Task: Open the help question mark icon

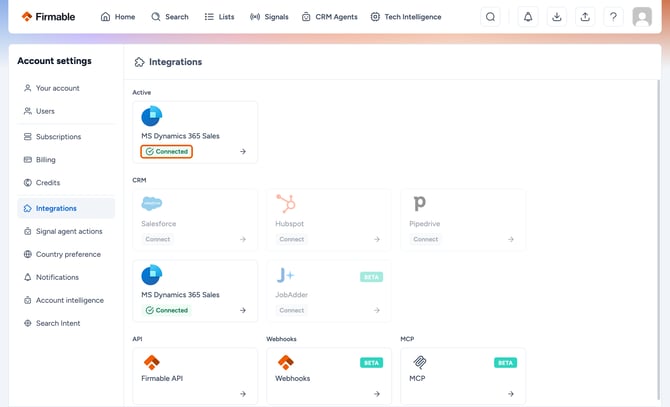Action: click(x=613, y=17)
